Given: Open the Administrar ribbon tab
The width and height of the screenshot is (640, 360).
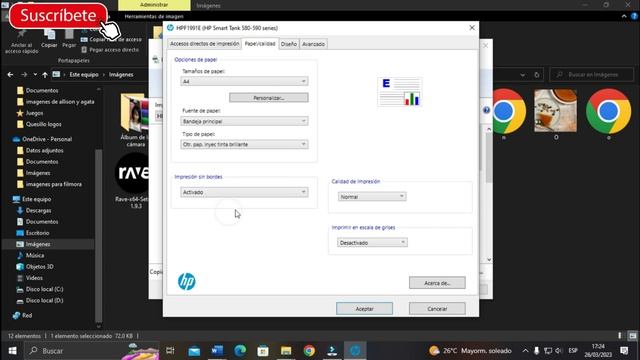Looking at the screenshot, I should click(154, 5).
